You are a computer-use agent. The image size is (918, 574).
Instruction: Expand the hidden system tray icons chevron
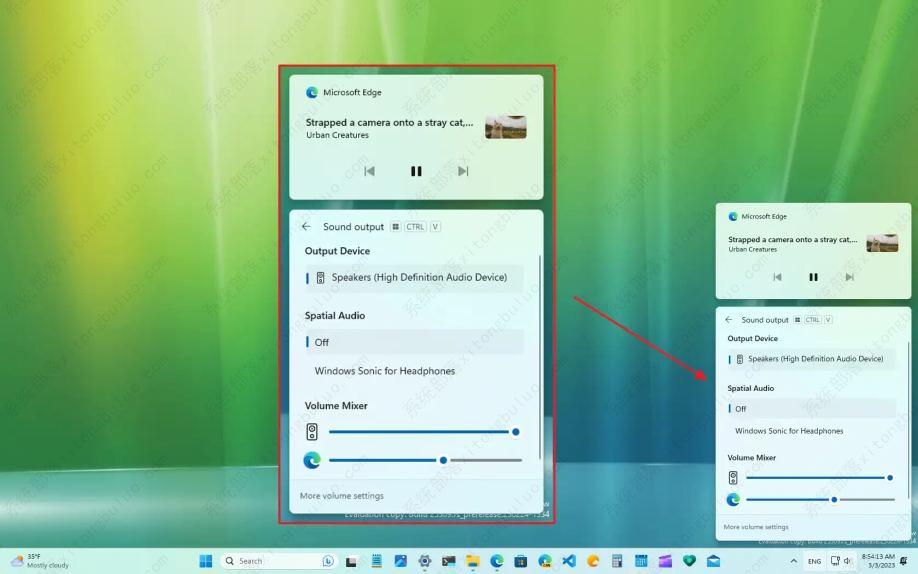pos(794,561)
